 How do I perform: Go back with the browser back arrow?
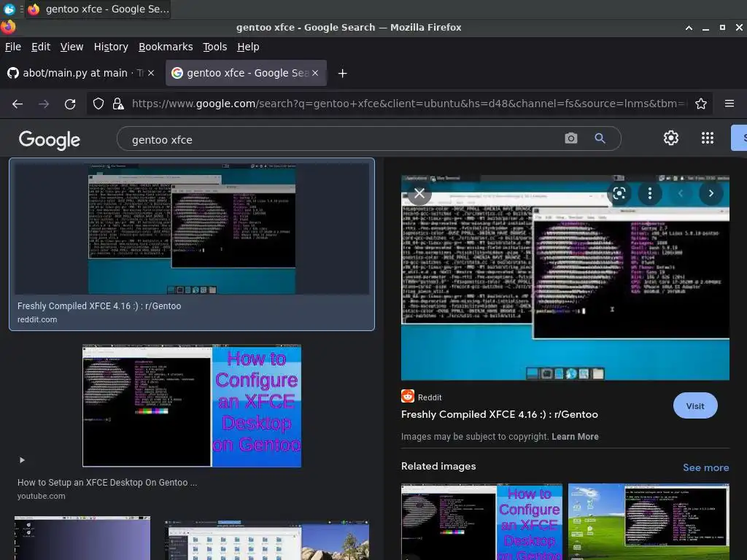[x=18, y=104]
